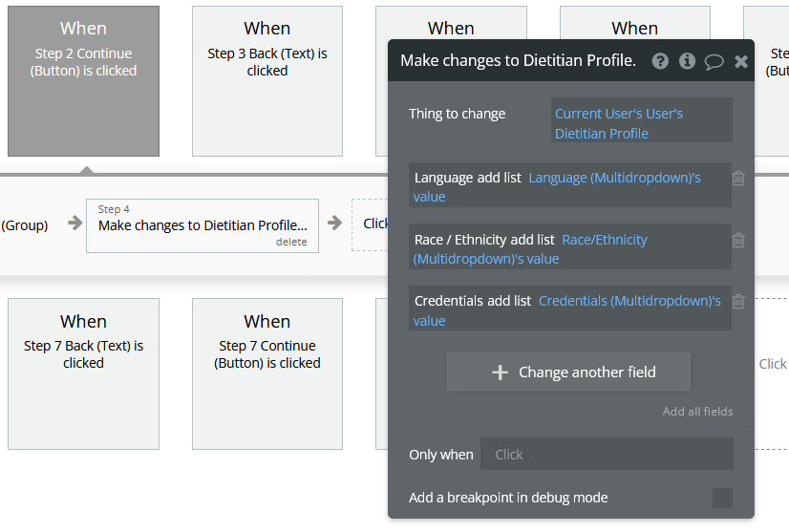The image size is (789, 532).
Task: Click the Change another field button
Action: coord(568,372)
